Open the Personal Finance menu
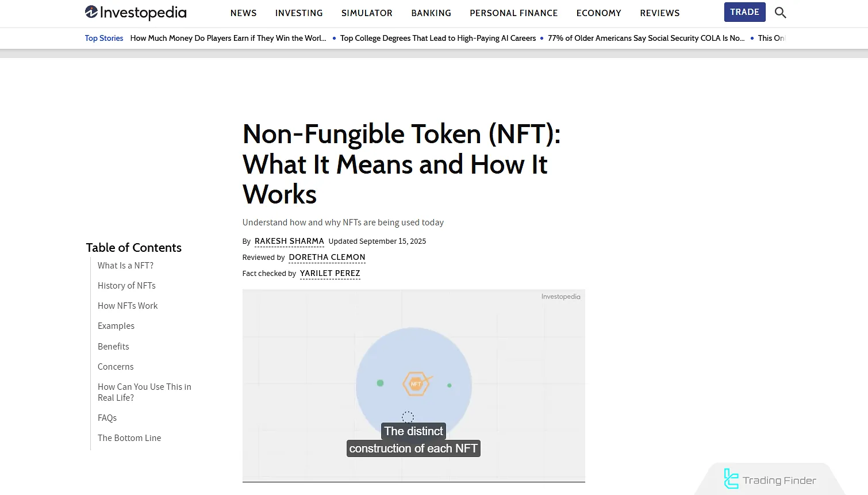The height and width of the screenshot is (495, 868). [x=513, y=13]
